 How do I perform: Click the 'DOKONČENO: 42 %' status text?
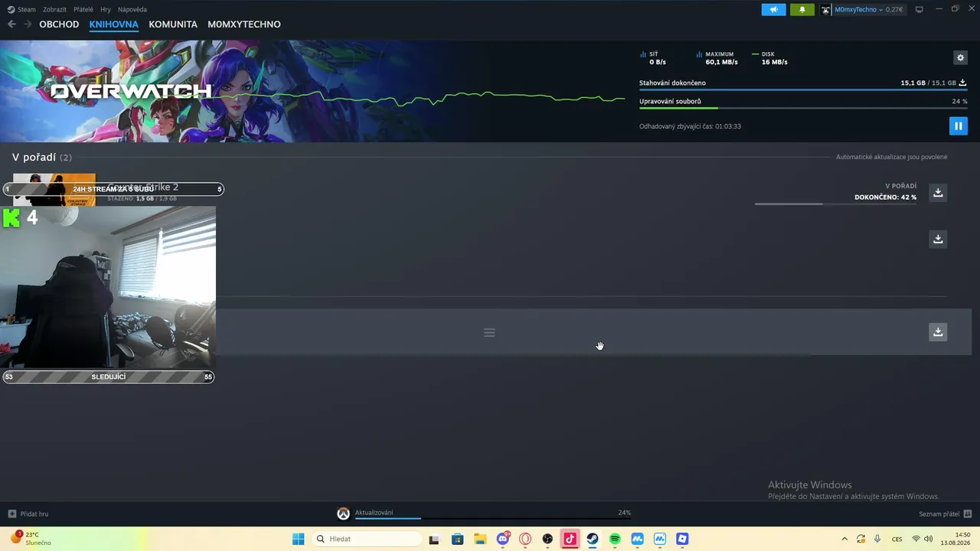click(x=886, y=197)
